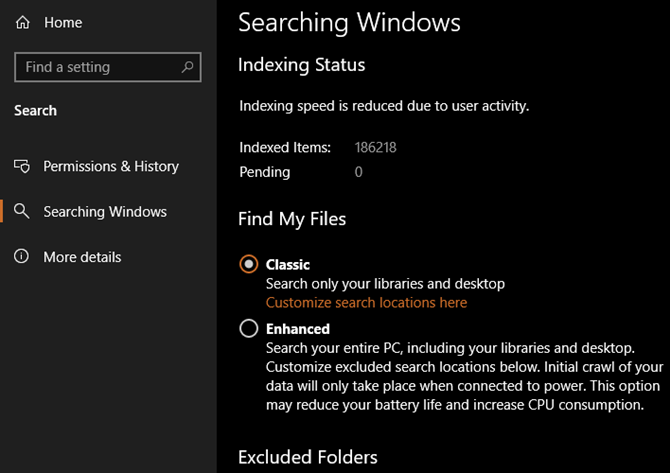This screenshot has height=473, width=670.
Task: Select the Enhanced radio button
Action: 249,329
